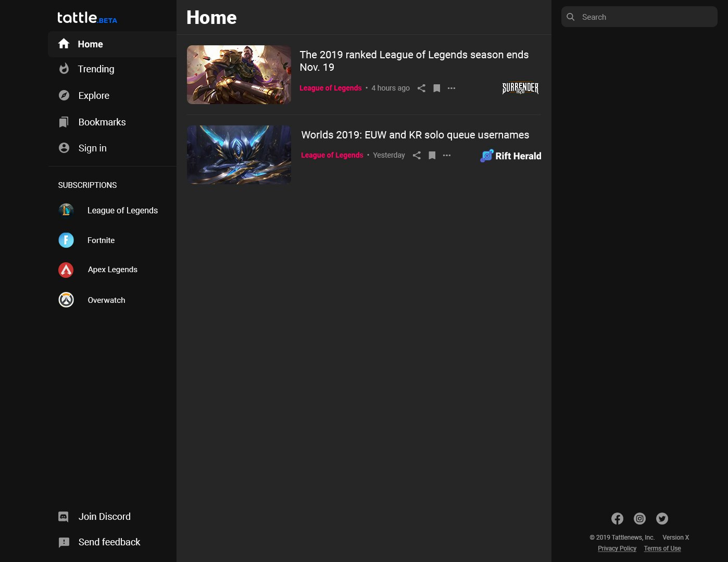Screen dimensions: 728x562
Task: Share the 2019 ranked season article
Action: (x=421, y=88)
